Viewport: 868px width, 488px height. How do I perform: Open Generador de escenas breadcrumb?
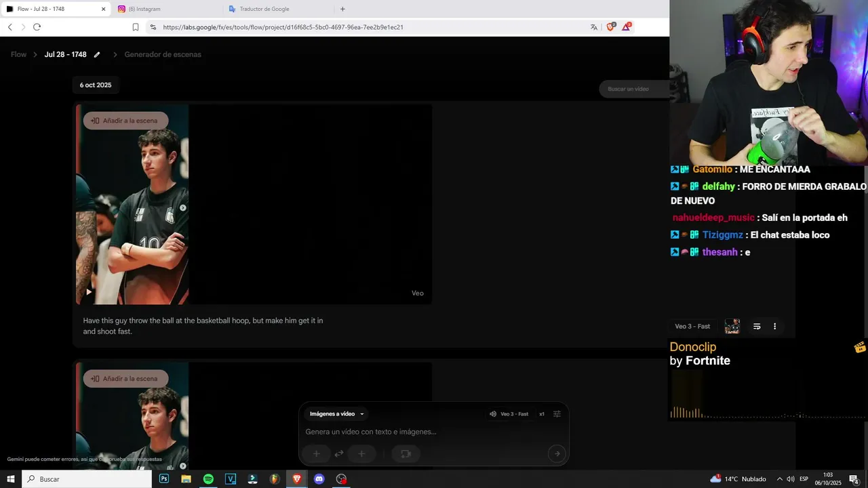163,54
